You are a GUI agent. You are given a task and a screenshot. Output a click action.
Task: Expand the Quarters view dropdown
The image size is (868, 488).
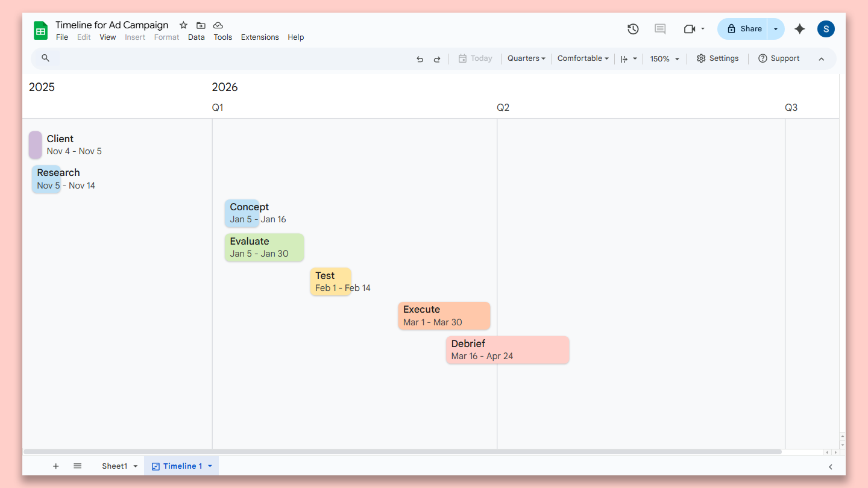point(526,58)
